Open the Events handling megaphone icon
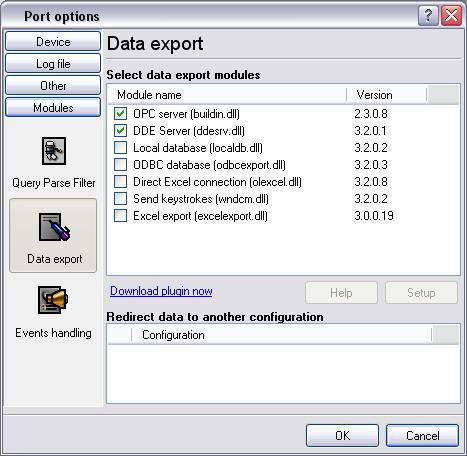This screenshot has width=467, height=456. pos(53,299)
